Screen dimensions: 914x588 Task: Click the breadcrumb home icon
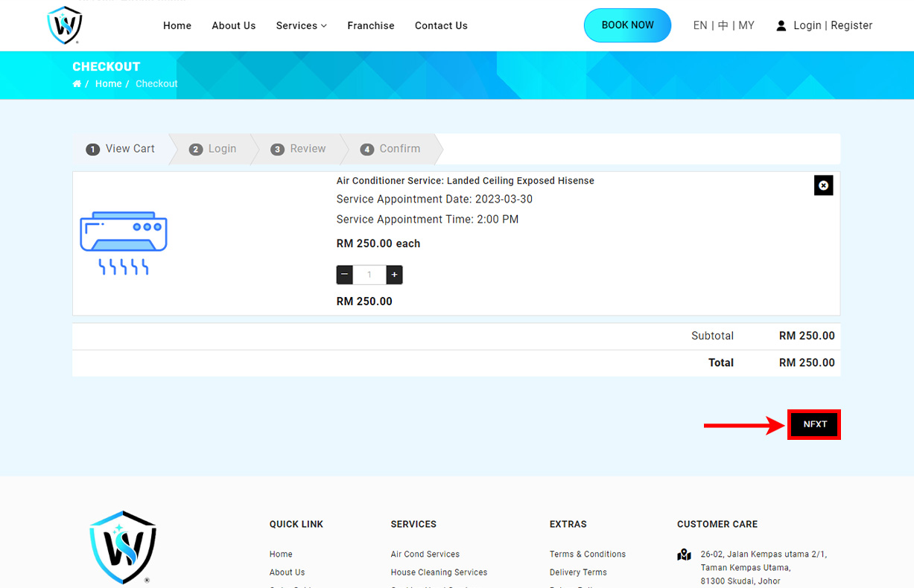(x=77, y=84)
